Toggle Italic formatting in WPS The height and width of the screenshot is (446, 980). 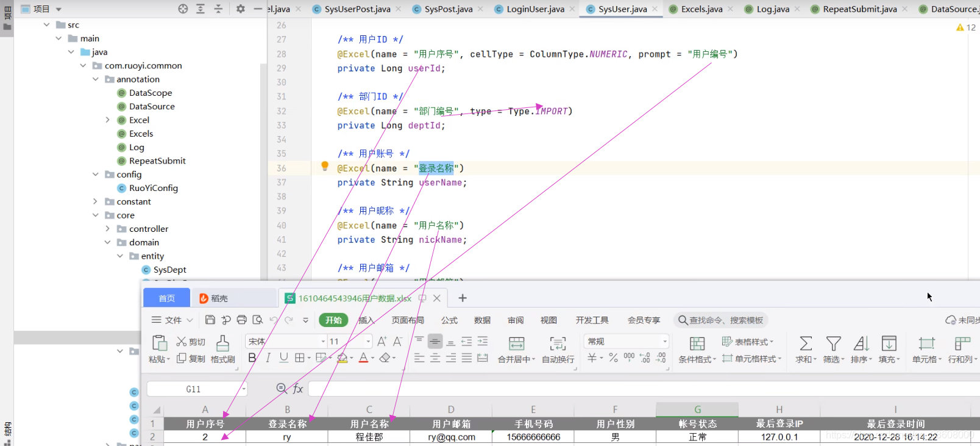(268, 358)
